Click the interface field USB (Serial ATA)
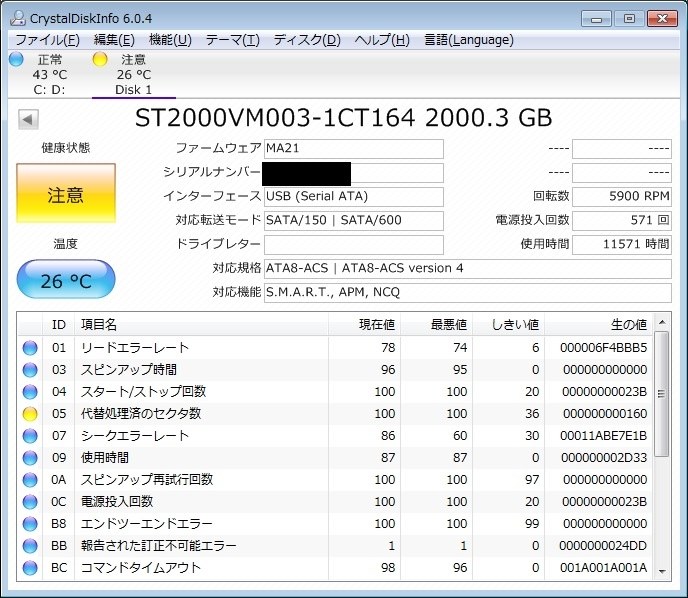 tap(354, 197)
